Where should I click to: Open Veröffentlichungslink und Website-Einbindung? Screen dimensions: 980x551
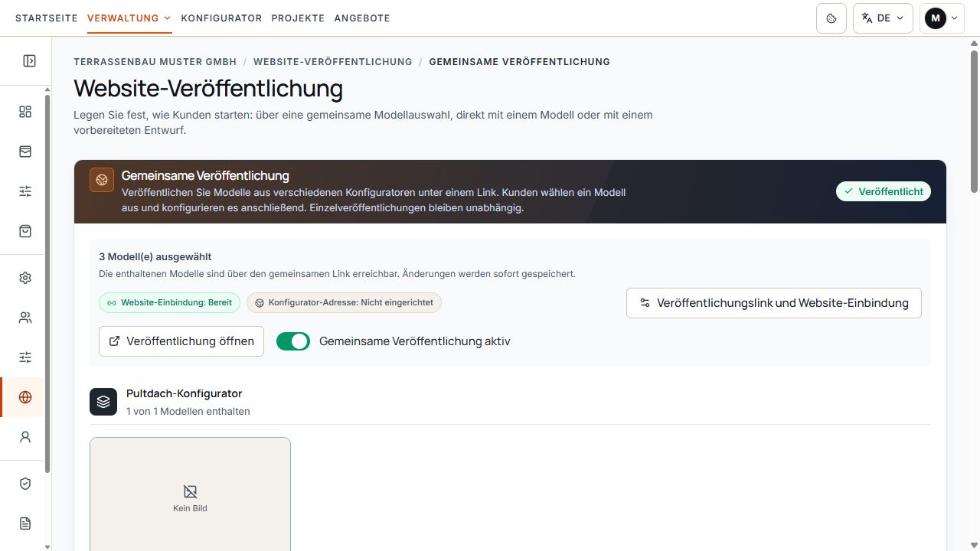774,303
